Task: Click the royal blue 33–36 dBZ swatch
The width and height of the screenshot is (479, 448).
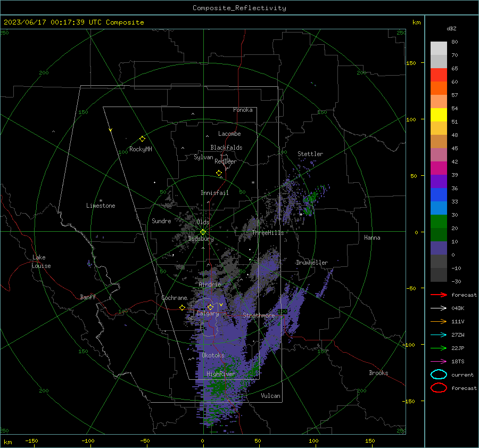Action: click(x=439, y=195)
